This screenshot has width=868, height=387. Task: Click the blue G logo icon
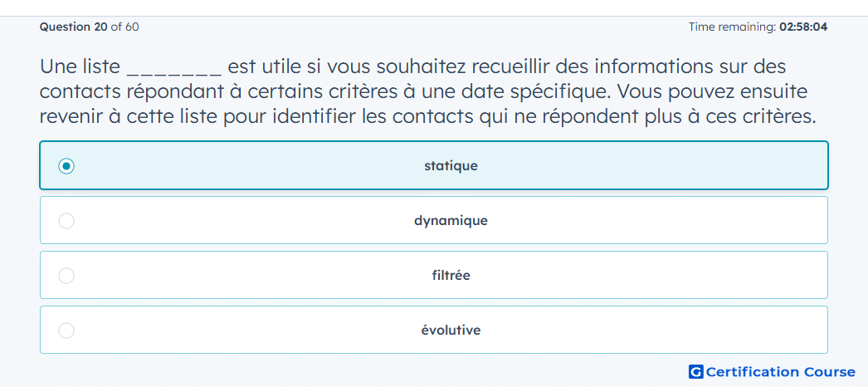pos(696,371)
